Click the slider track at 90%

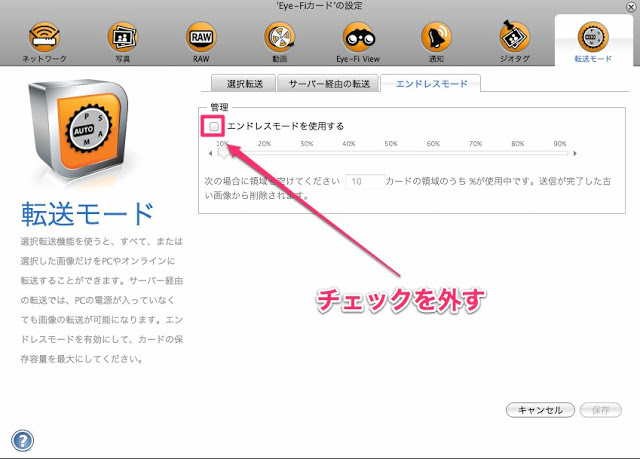[560, 153]
